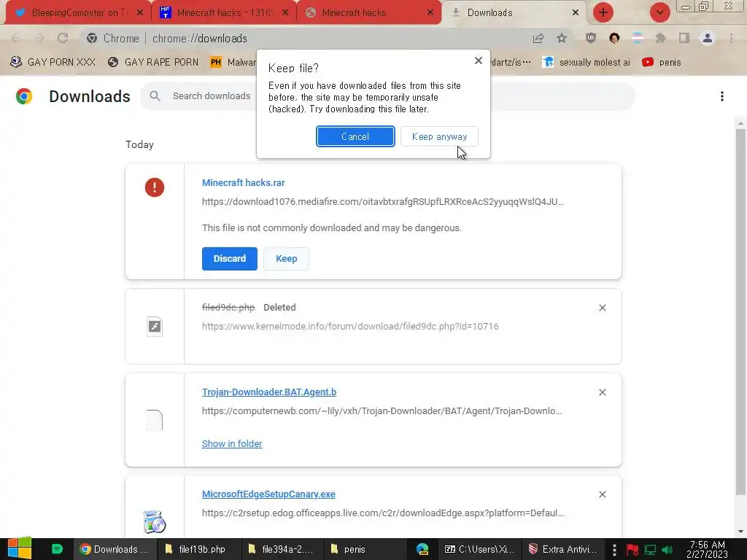This screenshot has width=747, height=560.
Task: Remove the MicrosoftEdgeSetupCanary.exe entry
Action: tap(602, 495)
